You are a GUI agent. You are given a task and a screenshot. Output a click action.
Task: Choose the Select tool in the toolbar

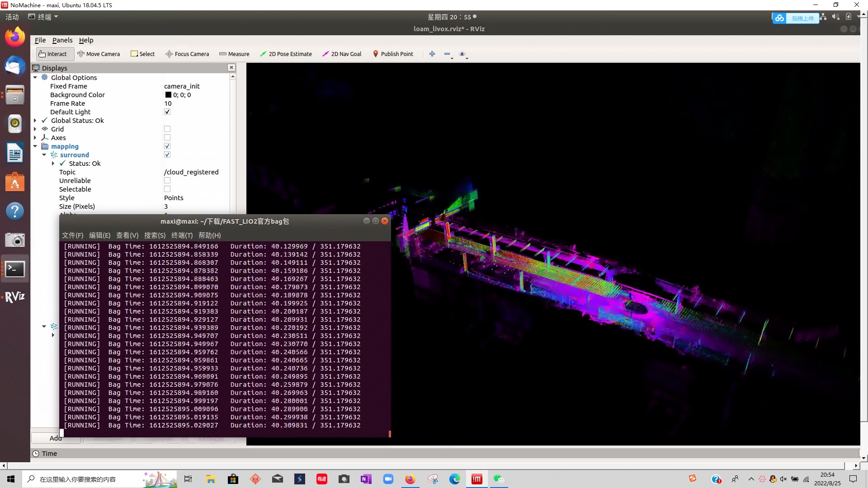142,54
